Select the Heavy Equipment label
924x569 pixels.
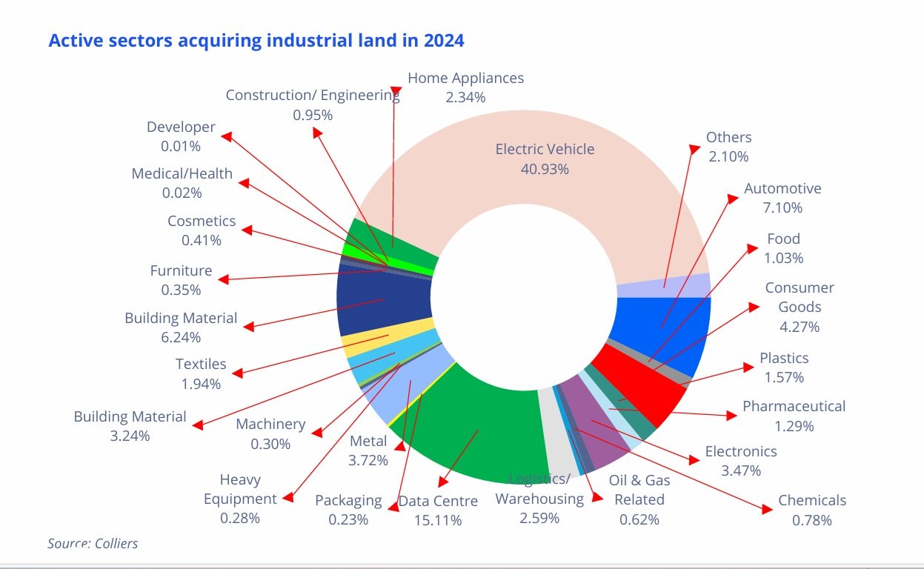[x=240, y=499]
